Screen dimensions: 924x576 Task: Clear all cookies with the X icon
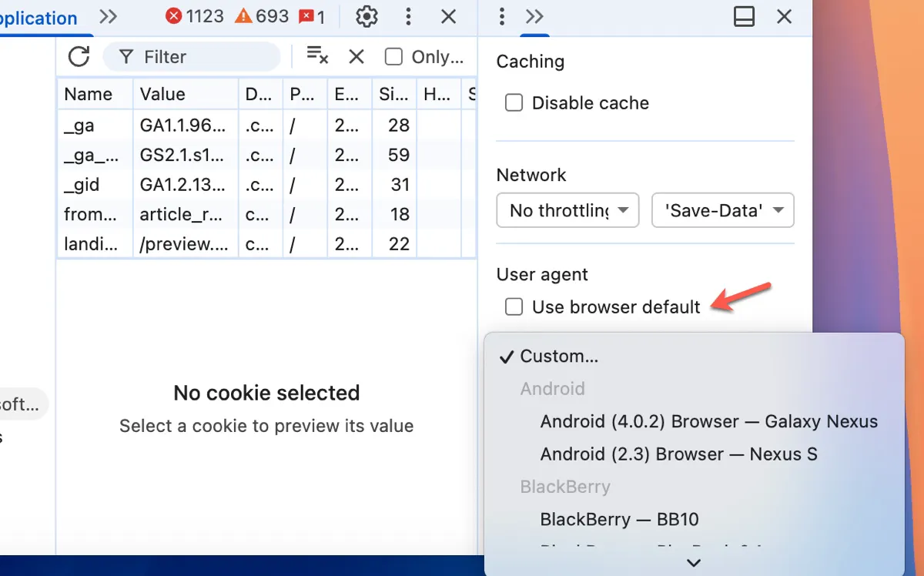click(x=355, y=56)
